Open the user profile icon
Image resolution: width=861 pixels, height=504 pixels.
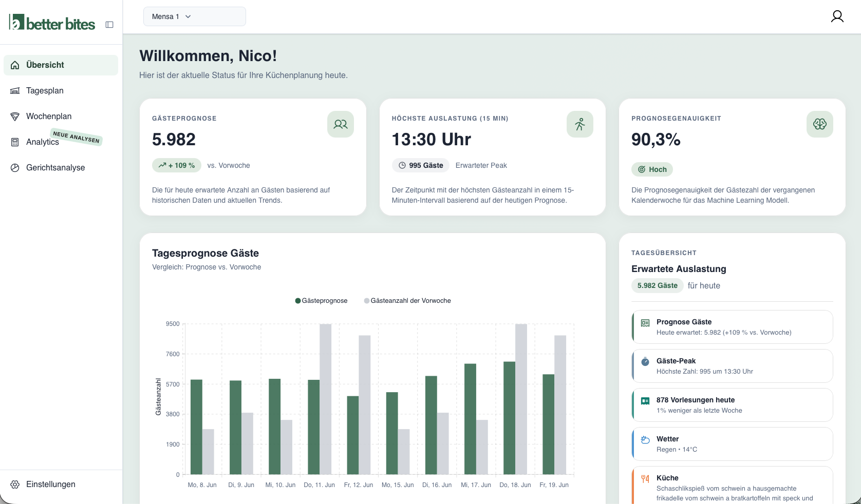837,16
